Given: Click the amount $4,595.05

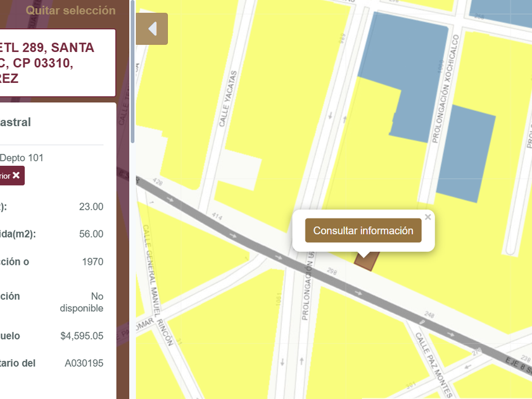Looking at the screenshot, I should [82, 336].
